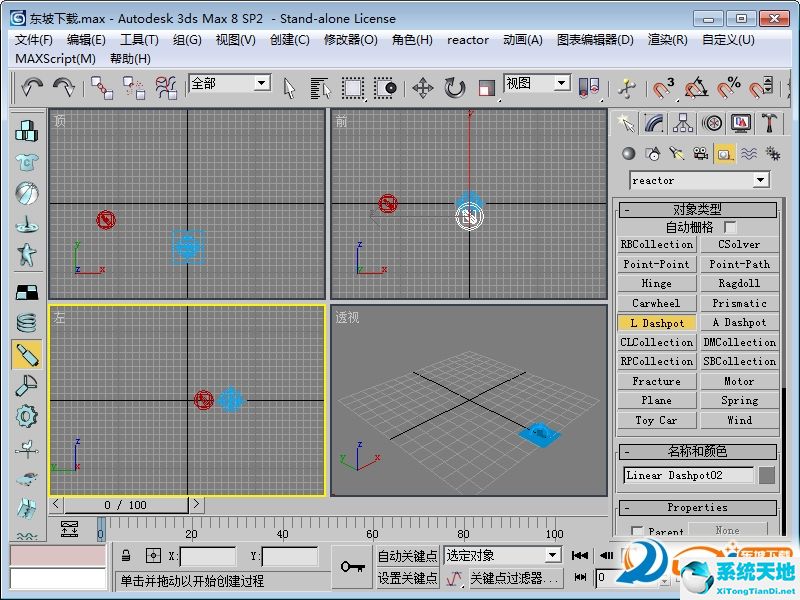Click the Ragdoll constraint button

(739, 283)
